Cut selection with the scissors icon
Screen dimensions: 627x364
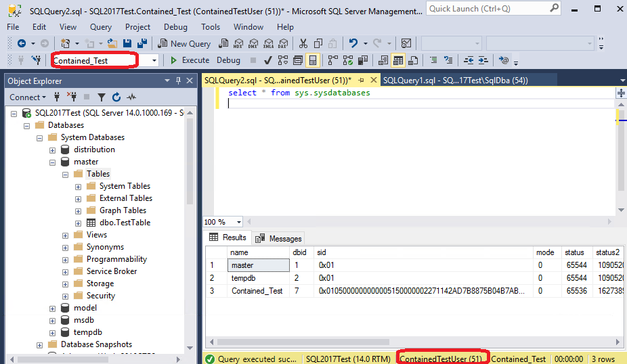(x=303, y=43)
